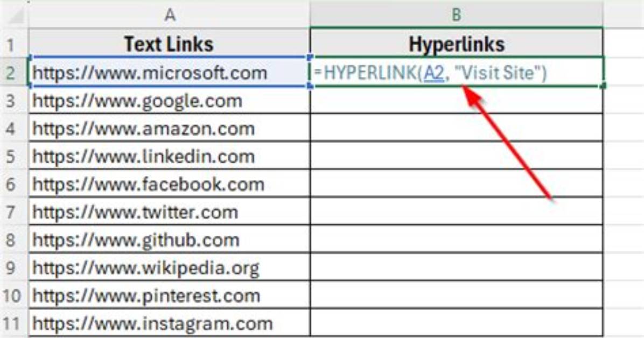Select row 1 header

click(14, 44)
